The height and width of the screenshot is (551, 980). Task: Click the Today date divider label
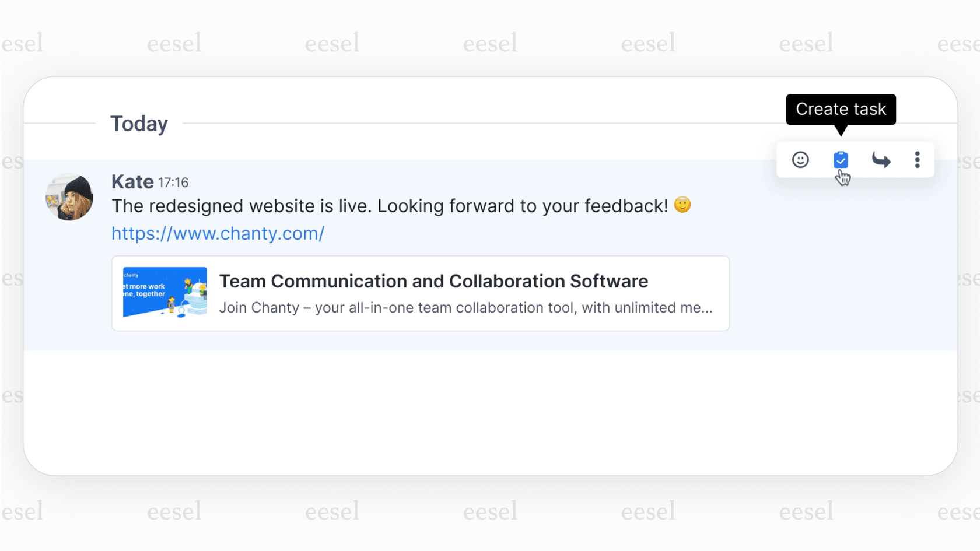[x=139, y=123]
